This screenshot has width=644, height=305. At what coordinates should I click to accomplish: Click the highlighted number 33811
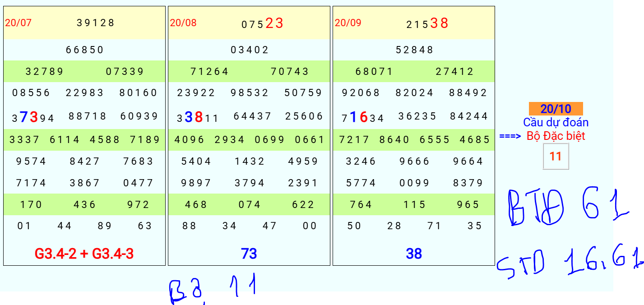198,117
